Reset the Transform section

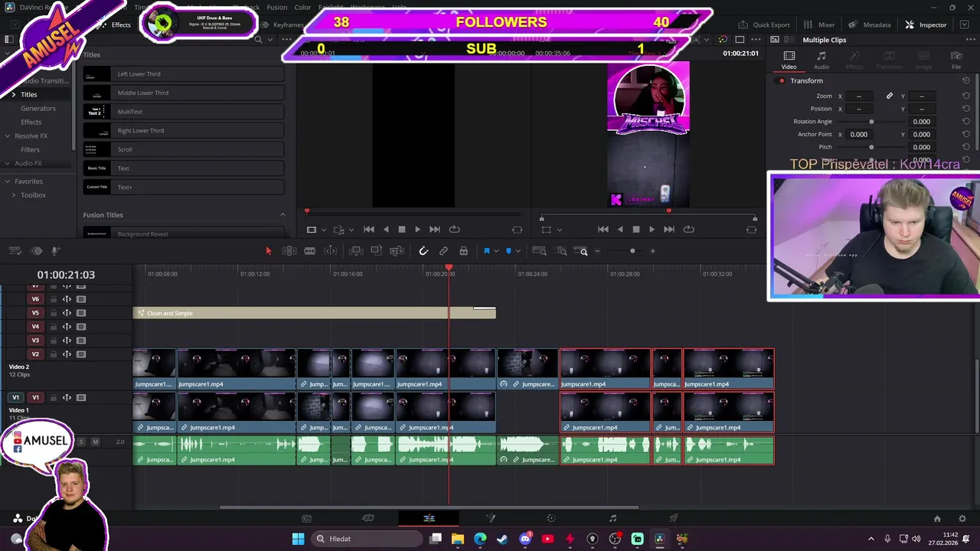[966, 80]
